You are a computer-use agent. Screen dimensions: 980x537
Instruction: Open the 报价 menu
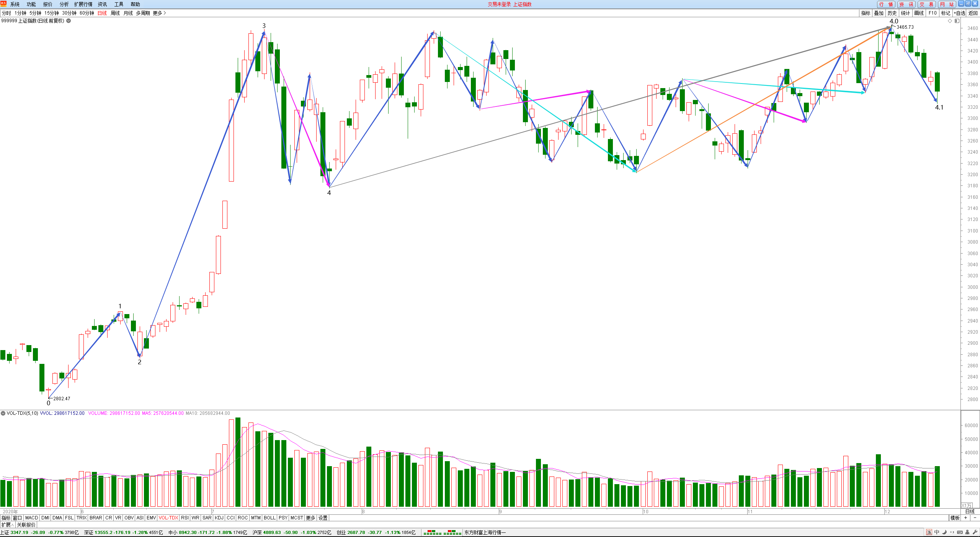tap(47, 4)
